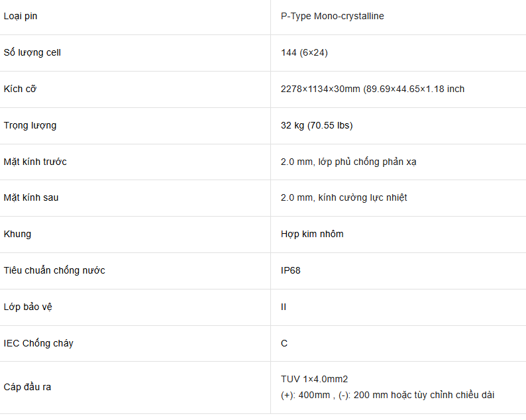Click the "Cáp đầu ra" row label
Screen dimensions: 526x420
click(27, 387)
